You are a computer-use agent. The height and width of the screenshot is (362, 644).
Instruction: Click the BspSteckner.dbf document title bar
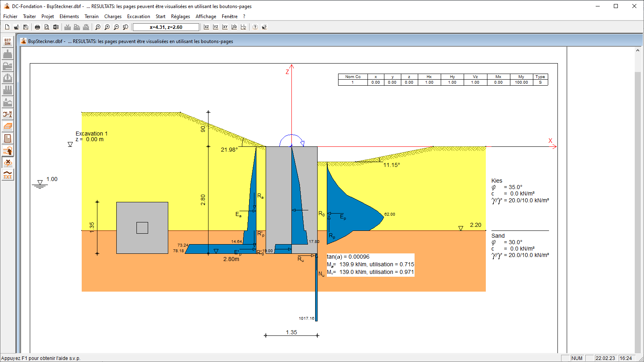[330, 41]
